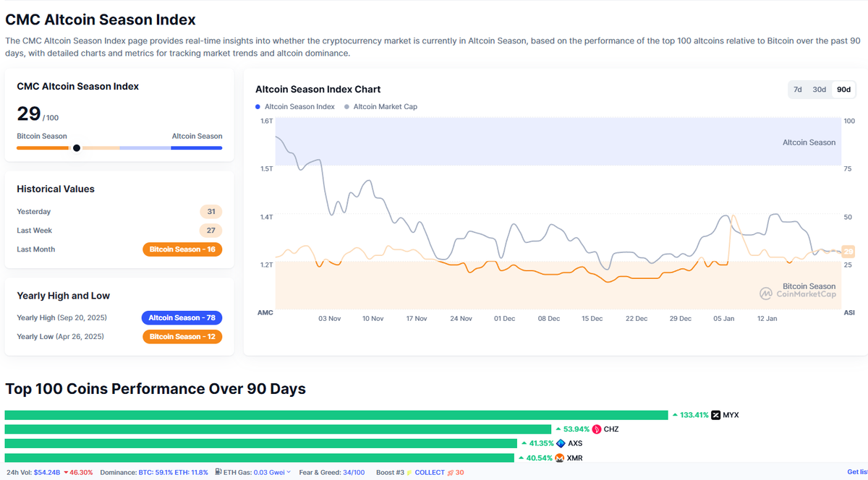This screenshot has height=480, width=868.
Task: Click COLLECT in the bottom bar
Action: (x=430, y=471)
